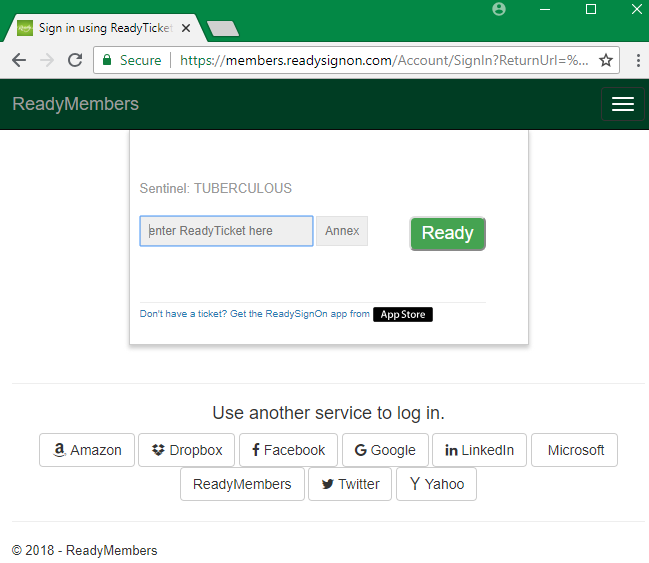
Task: Close the 'Sign in using ReadyTicket' tab
Action: tap(186, 28)
